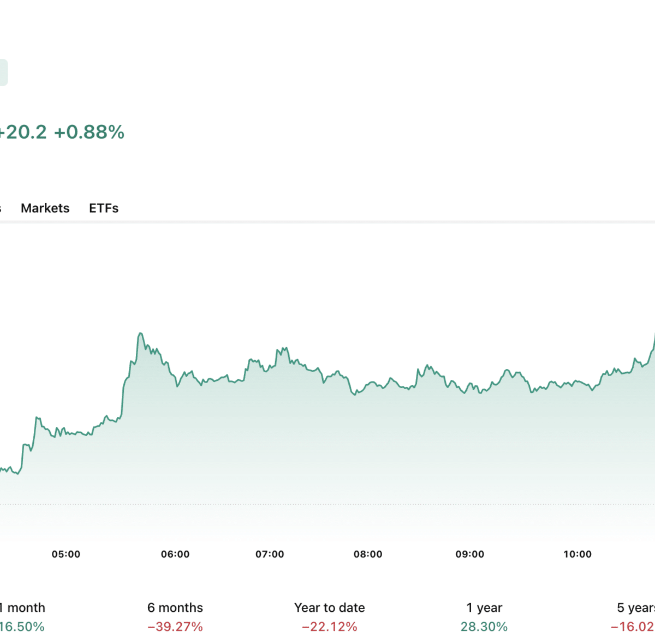Click the dotted baseline on the chart

click(x=327, y=504)
